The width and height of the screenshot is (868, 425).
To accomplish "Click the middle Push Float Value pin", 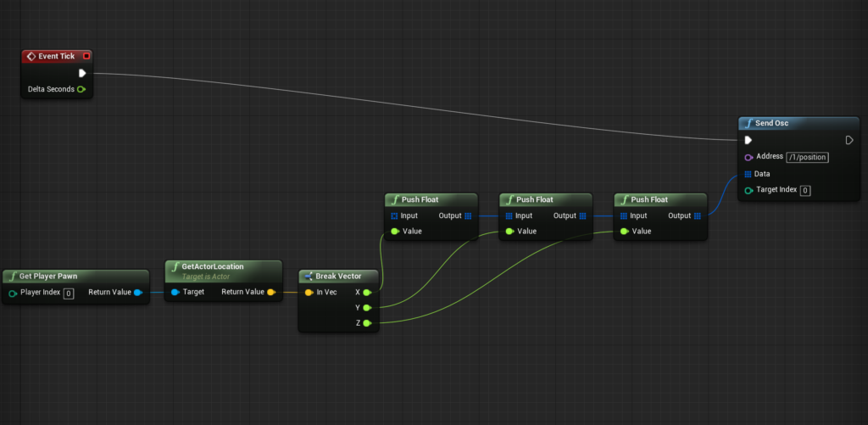I will [x=509, y=231].
